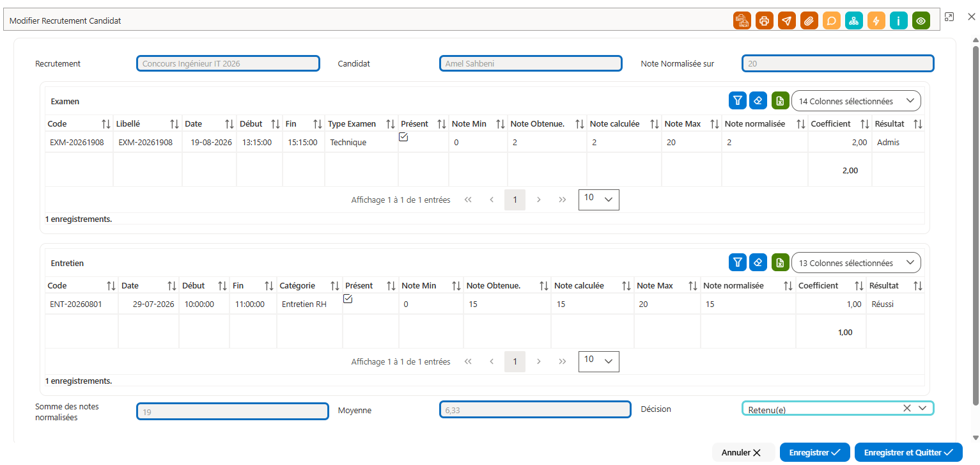Go to page 1 in Entretien pagination
The height and width of the screenshot is (465, 980).
515,361
